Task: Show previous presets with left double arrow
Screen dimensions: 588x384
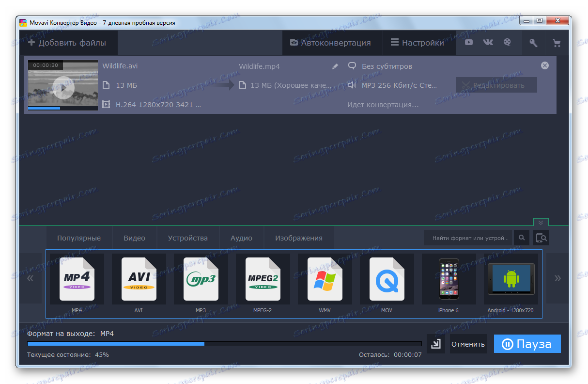Action: coord(30,278)
